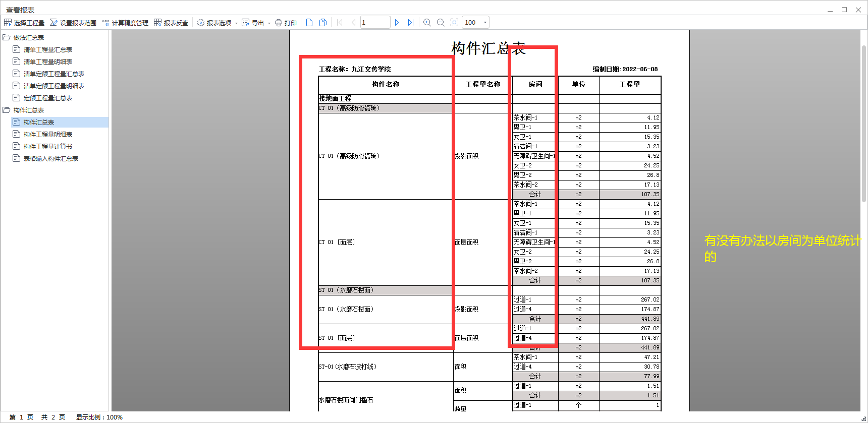Click the 导出 export button
868x423 pixels.
coord(253,23)
